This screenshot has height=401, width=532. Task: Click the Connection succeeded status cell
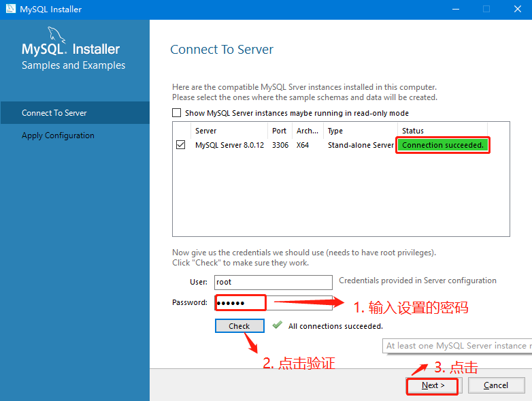[x=443, y=145]
